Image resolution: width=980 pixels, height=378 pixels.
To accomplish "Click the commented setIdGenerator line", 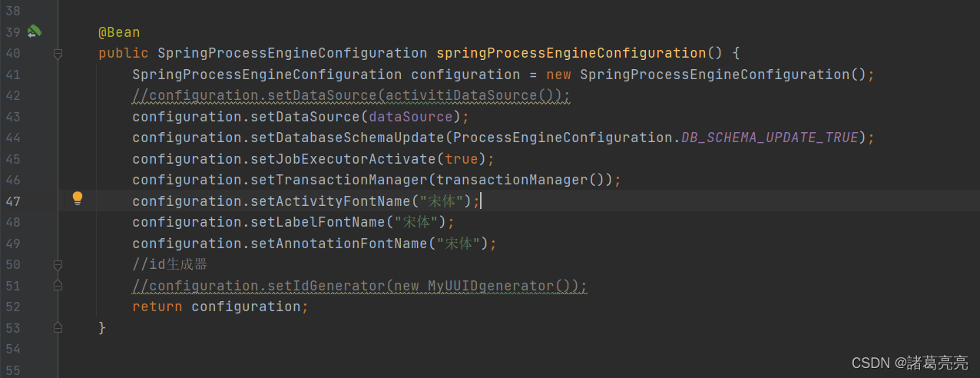I will [x=359, y=286].
